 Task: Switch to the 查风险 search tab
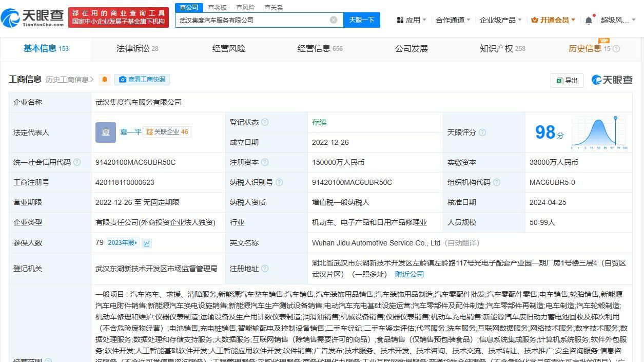[x=245, y=8]
